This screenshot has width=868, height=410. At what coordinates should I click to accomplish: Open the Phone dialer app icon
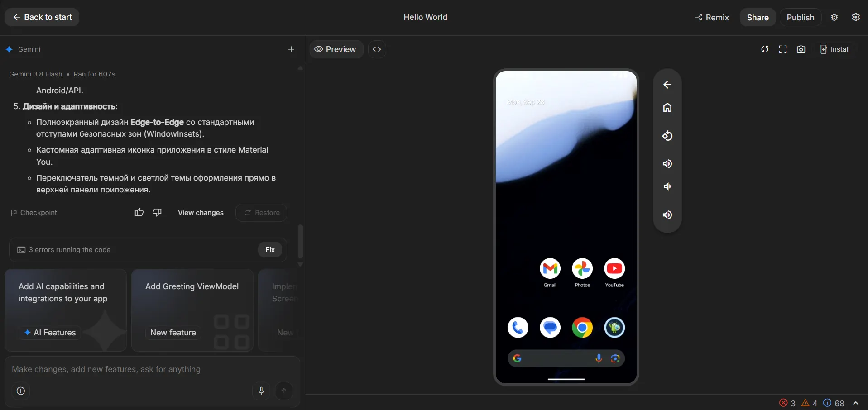(518, 328)
